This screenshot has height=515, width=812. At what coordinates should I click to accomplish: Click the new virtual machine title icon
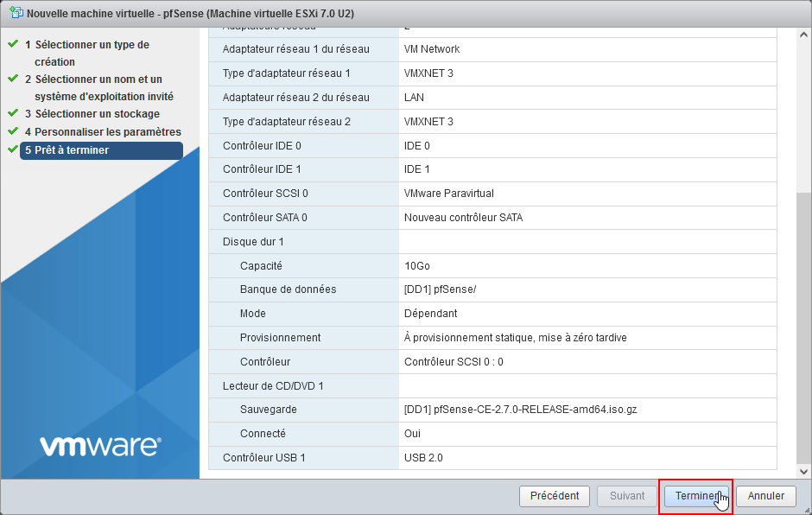(x=16, y=13)
